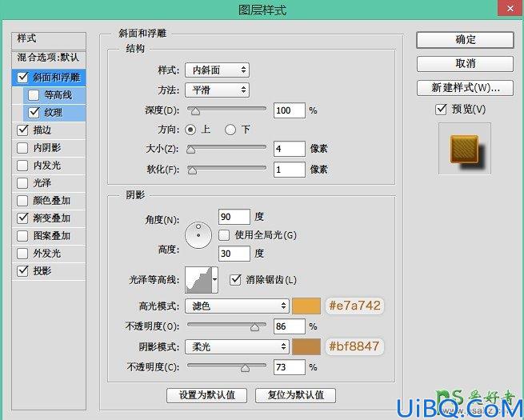Open the gloss contour curve thumbnail
The image size is (524, 420).
[199, 280]
